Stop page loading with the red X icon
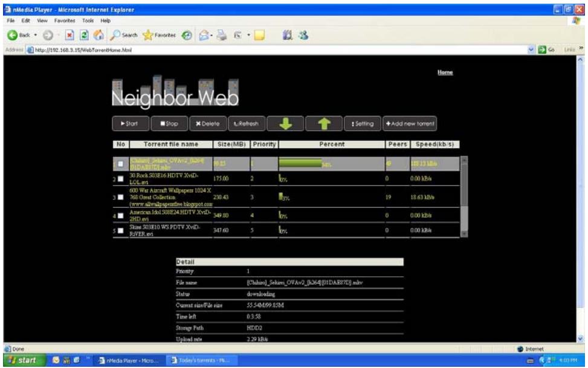588x368 pixels. [x=69, y=35]
